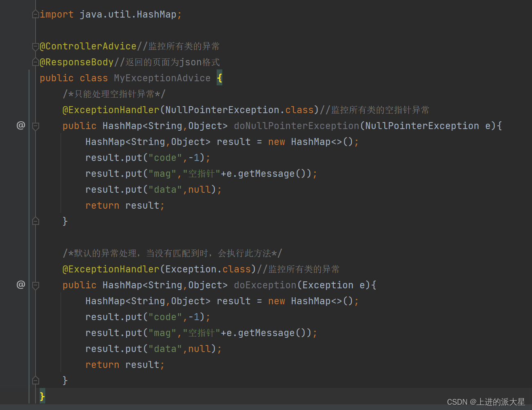The height and width of the screenshot is (410, 532).
Task: Click "data" string inside doNullPointerException
Action: (165, 189)
